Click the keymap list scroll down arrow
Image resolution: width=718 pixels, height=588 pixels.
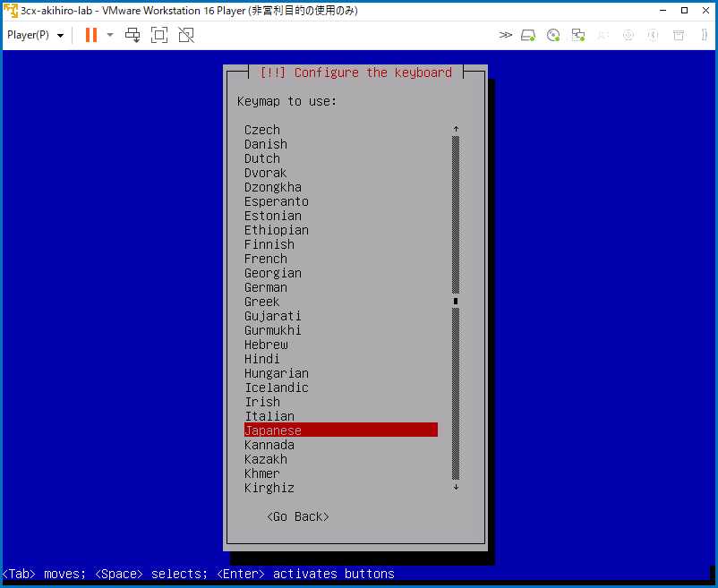[x=456, y=487]
